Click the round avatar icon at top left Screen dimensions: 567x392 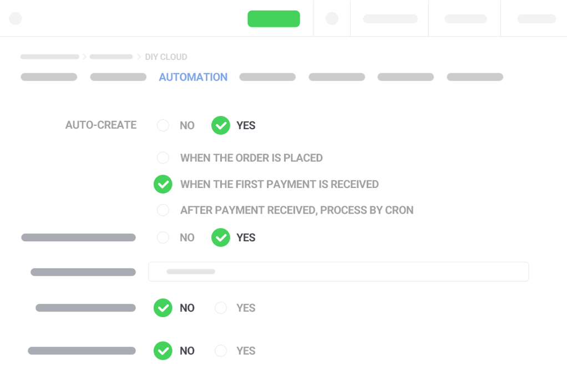pyautogui.click(x=16, y=18)
